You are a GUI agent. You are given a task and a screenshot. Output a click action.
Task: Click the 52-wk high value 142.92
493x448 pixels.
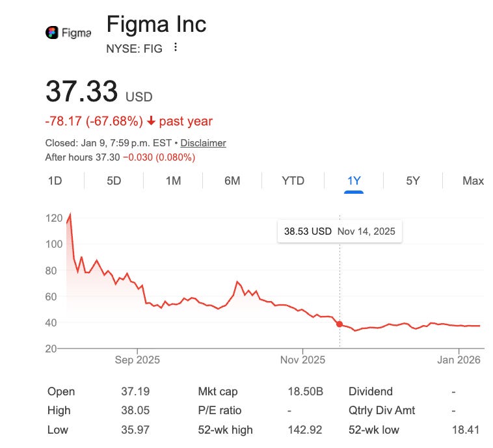pyautogui.click(x=305, y=430)
